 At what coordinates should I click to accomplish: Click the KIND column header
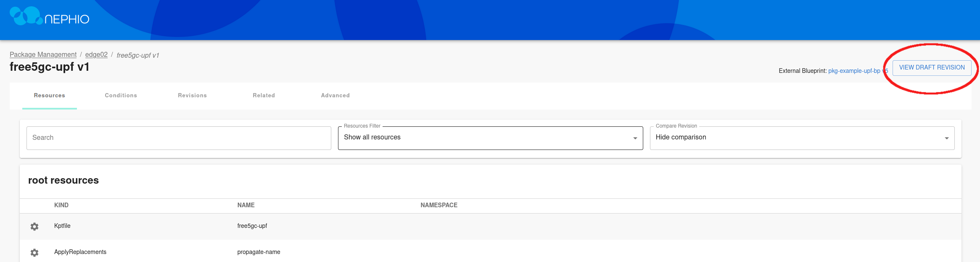61,205
